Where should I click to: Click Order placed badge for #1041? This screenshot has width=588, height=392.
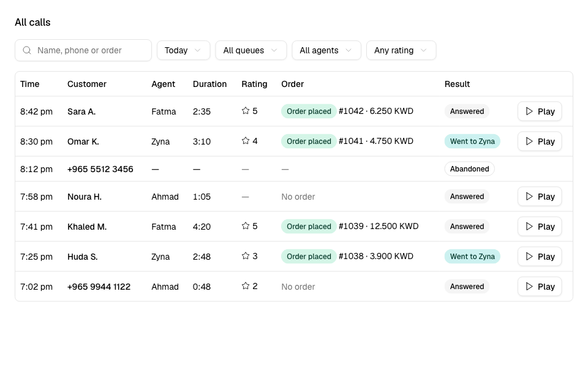click(x=309, y=141)
